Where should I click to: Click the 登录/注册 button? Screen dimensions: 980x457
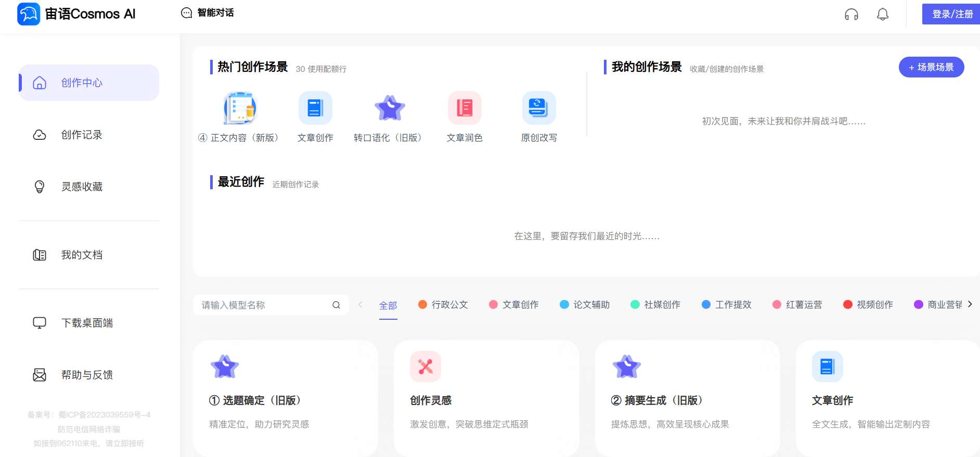[x=951, y=14]
